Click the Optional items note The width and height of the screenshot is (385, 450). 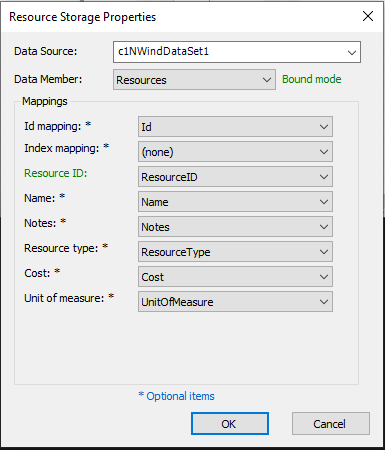pyautogui.click(x=176, y=396)
